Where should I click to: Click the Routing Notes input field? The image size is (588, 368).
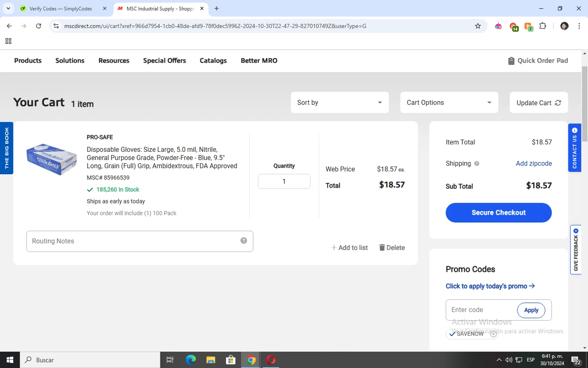pos(140,241)
